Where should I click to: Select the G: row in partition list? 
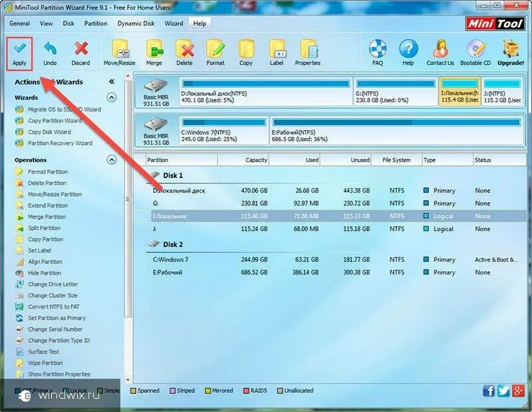coord(338,203)
